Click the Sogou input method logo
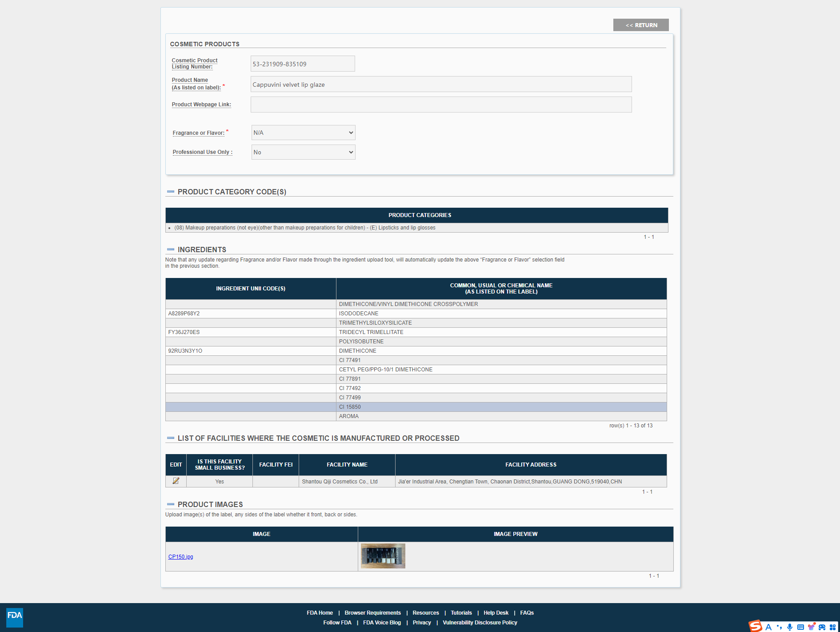840x632 pixels. click(756, 626)
